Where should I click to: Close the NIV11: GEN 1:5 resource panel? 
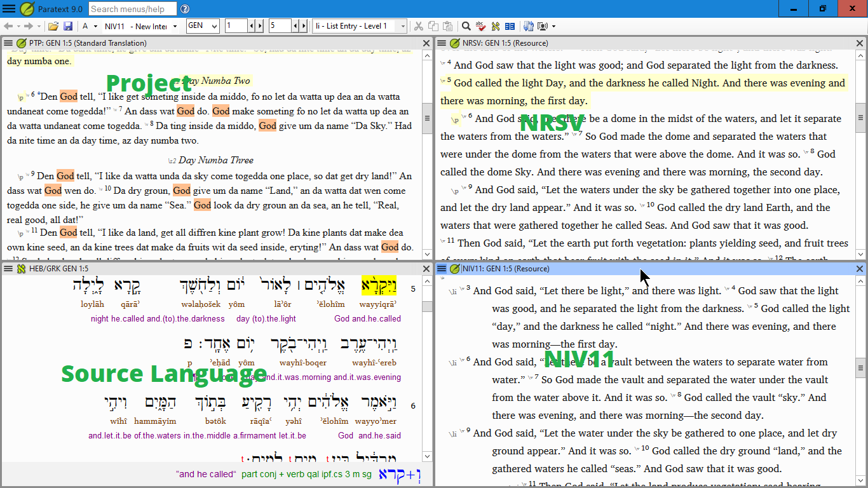coord(860,269)
